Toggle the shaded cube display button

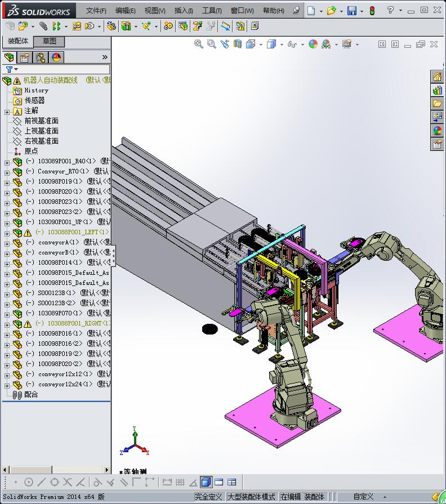tap(206, 482)
